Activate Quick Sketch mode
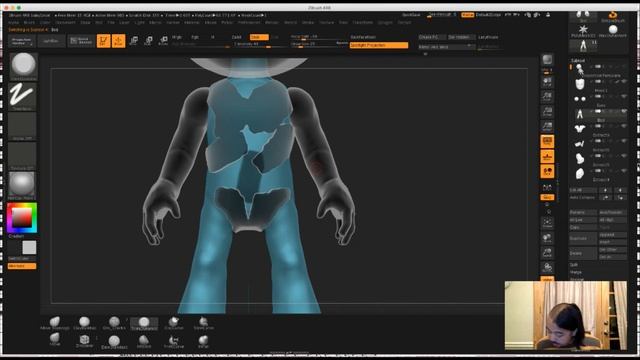Viewport: 640px width, 360px height. point(81,41)
